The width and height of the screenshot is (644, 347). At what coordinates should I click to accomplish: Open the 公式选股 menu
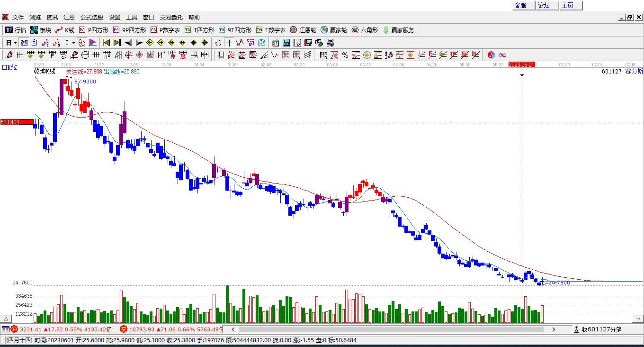click(92, 18)
